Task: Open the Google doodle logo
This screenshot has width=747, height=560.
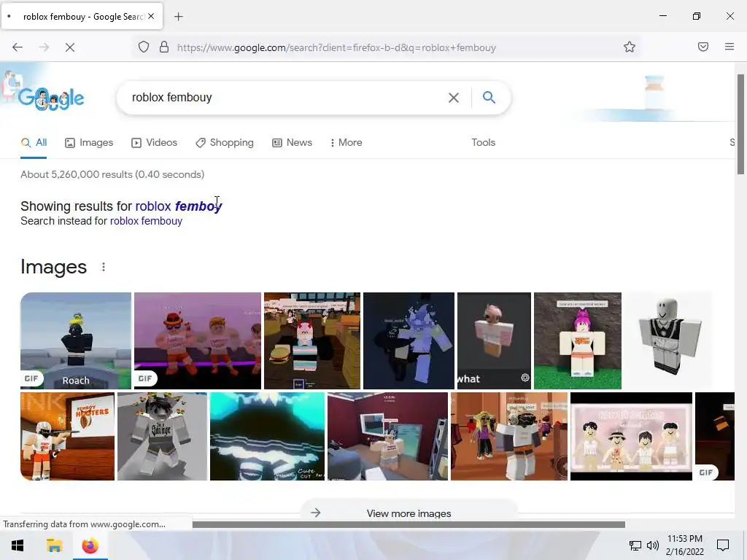Action: 51,98
